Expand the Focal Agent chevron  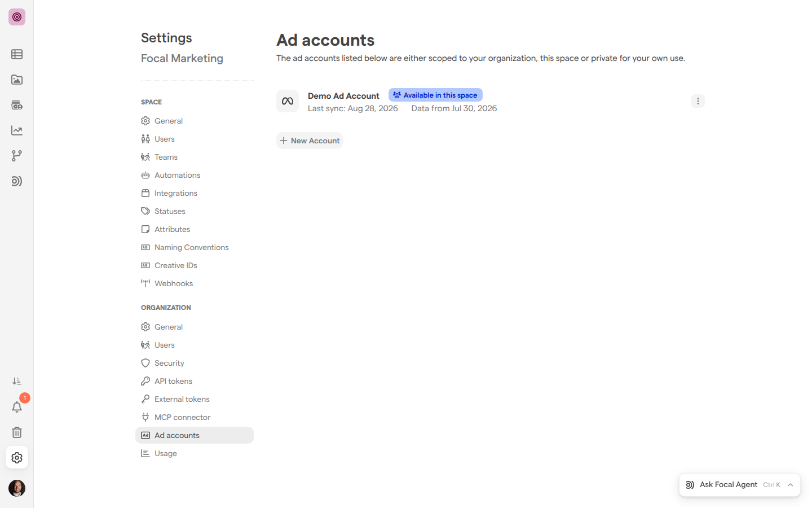(790, 485)
